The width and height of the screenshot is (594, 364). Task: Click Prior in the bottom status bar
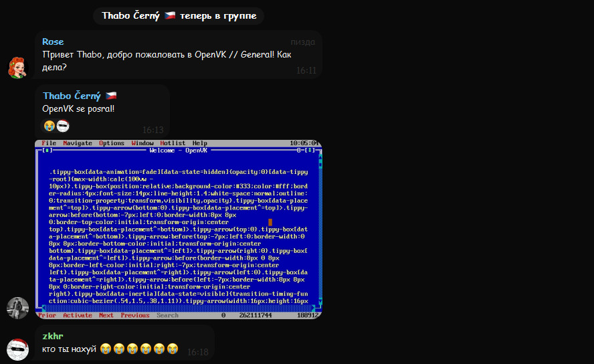[47, 315]
